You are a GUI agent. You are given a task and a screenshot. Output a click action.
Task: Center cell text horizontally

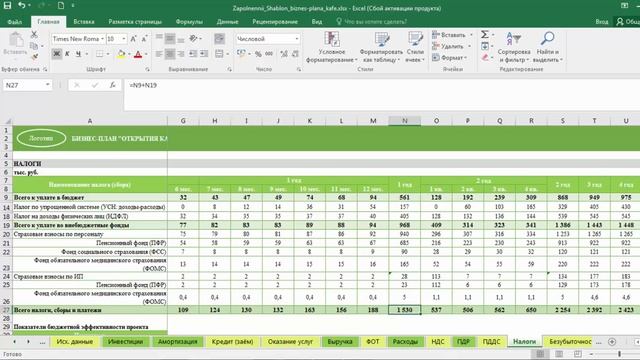coord(170,54)
